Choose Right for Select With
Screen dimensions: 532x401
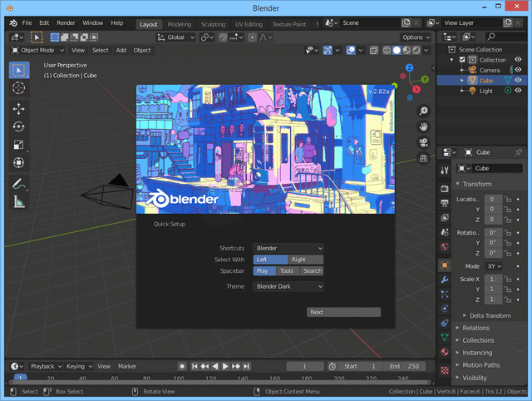tap(305, 260)
